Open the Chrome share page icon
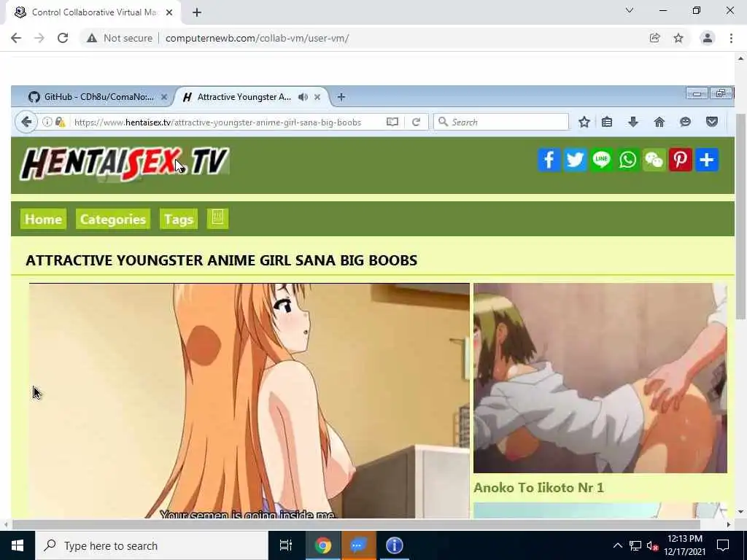This screenshot has width=747, height=560. coord(654,38)
